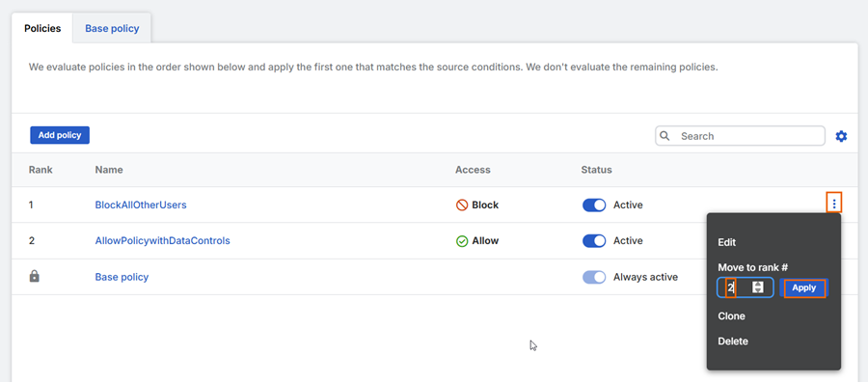Click the rank number stepper arrows
Viewport: 868px width, 383px height.
[x=758, y=287]
